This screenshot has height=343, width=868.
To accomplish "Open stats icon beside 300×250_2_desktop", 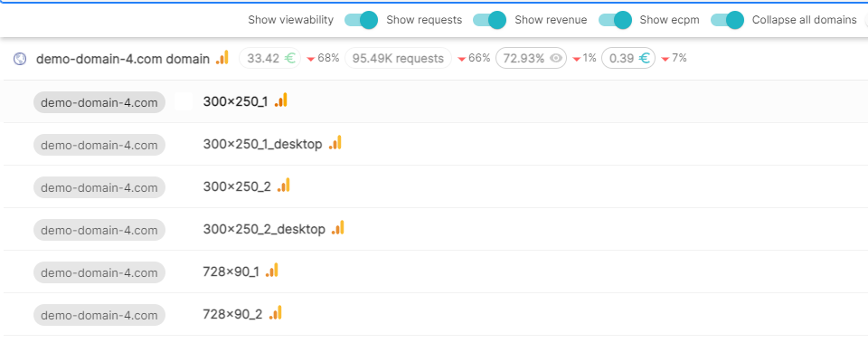I will (337, 228).
